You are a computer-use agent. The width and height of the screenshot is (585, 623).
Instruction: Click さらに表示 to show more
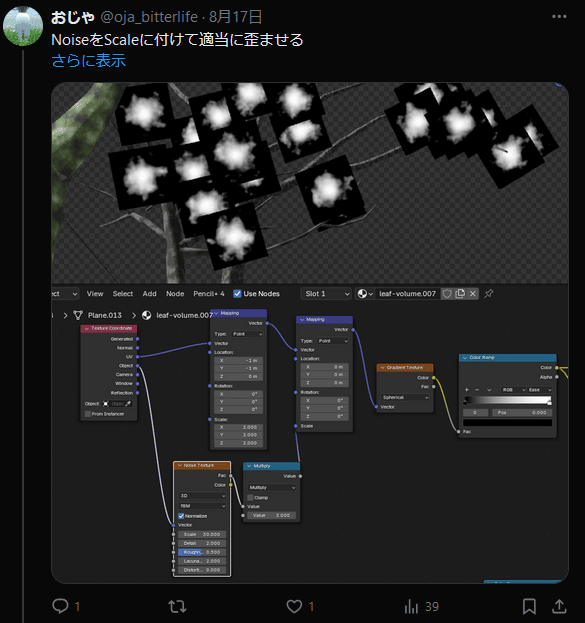click(x=89, y=60)
